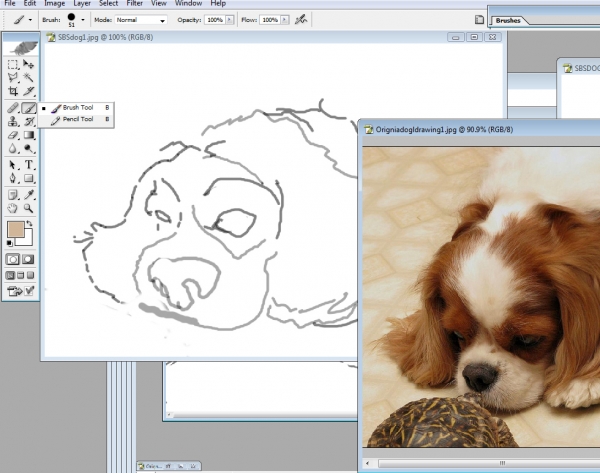Open the Brush preset picker arrow
600x473 pixels.
83,20
